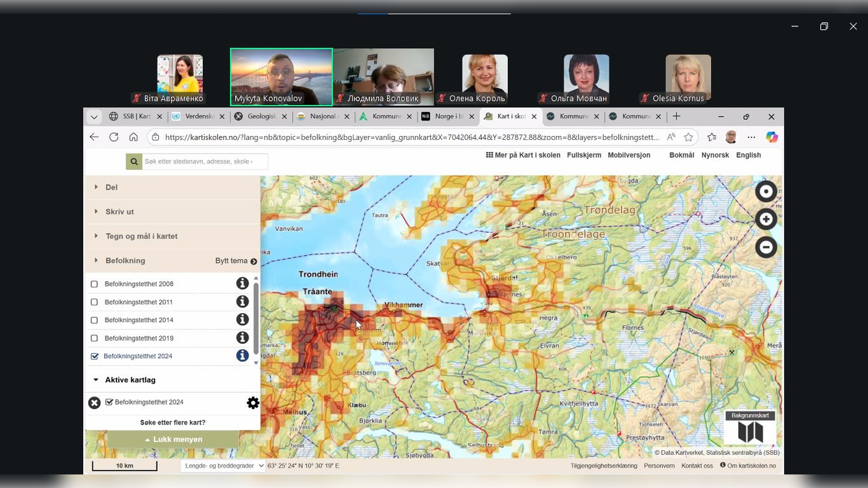Open the Lengde- og breddegrader coordinate dropdown
The image size is (868, 488).
224,466
